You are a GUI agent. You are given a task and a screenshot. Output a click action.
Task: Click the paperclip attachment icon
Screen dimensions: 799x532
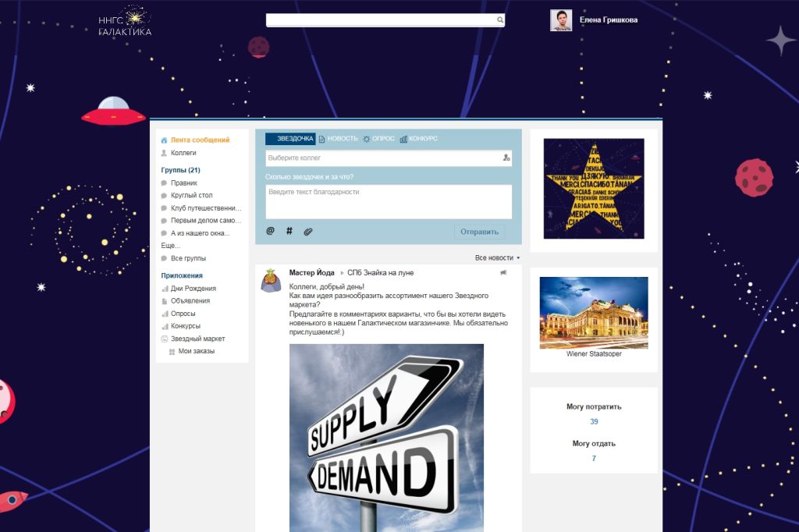pos(307,231)
